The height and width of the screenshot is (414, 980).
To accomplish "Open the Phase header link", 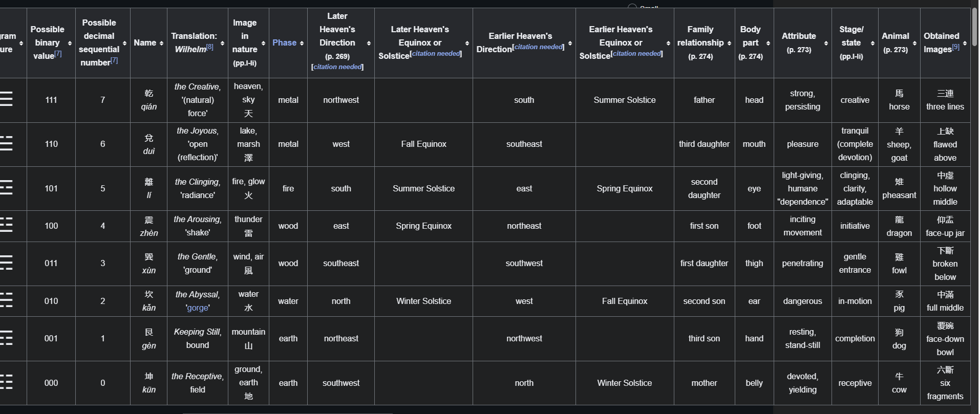I will pyautogui.click(x=284, y=42).
